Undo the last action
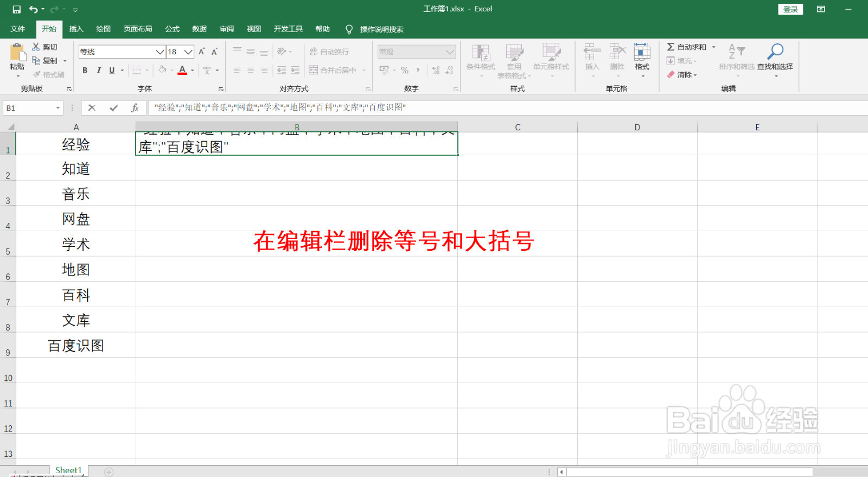 34,9
